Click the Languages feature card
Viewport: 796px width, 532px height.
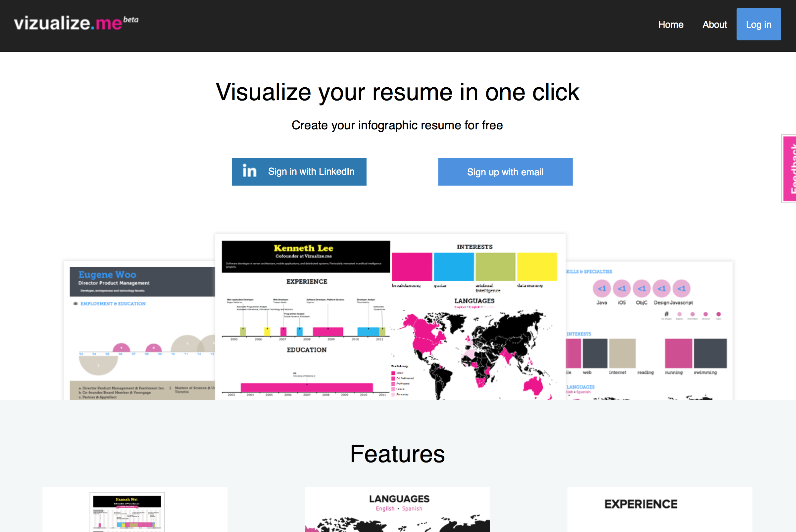coord(397,509)
